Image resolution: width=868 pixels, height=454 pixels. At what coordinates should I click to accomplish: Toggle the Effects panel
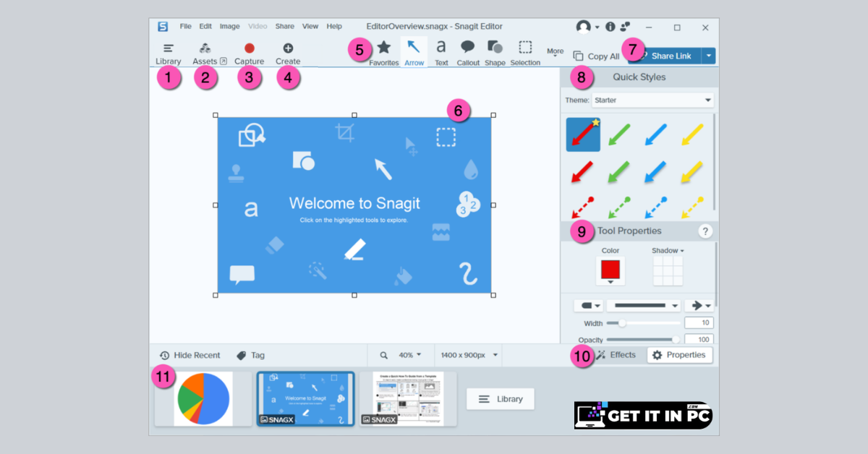(616, 355)
